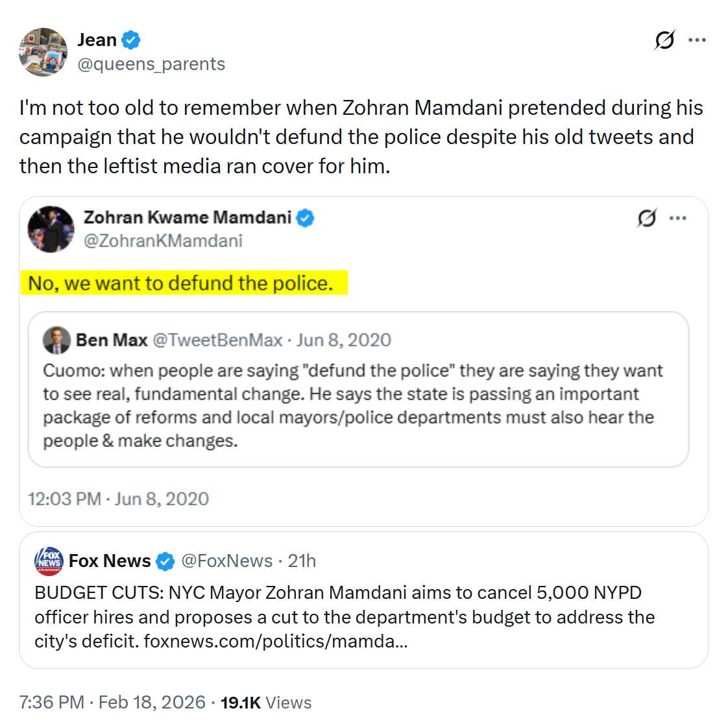The height and width of the screenshot is (726, 728).
Task: Click the Grok icon on Mamdani's quoted tweet
Action: [646, 218]
